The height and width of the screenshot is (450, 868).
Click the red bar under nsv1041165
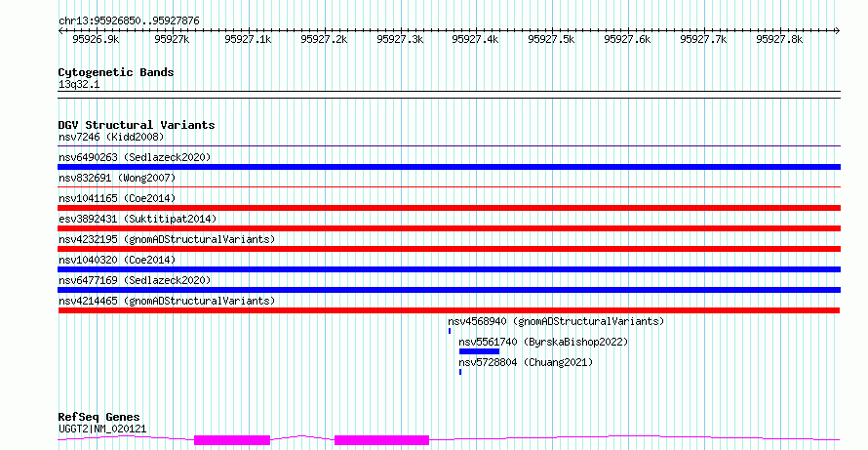click(x=449, y=208)
